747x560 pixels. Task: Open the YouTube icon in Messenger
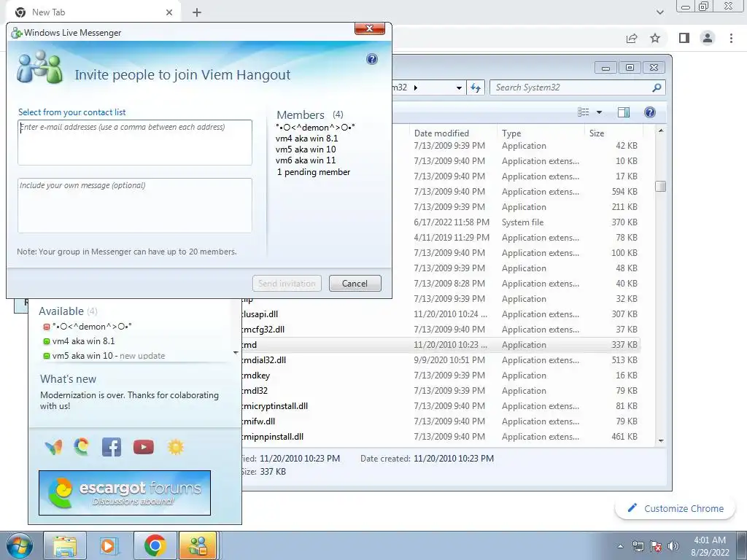tap(144, 447)
